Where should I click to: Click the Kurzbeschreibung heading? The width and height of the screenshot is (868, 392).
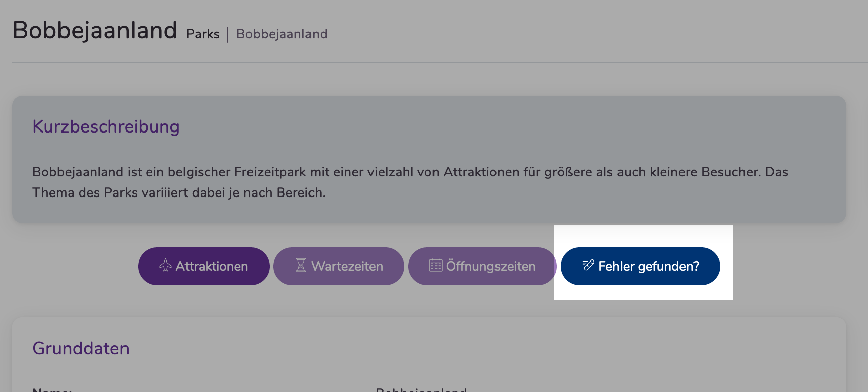[x=106, y=126]
